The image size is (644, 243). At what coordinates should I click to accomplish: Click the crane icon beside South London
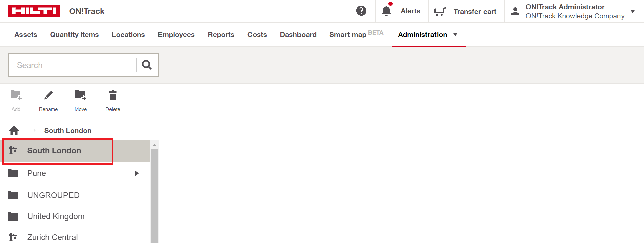point(13,150)
